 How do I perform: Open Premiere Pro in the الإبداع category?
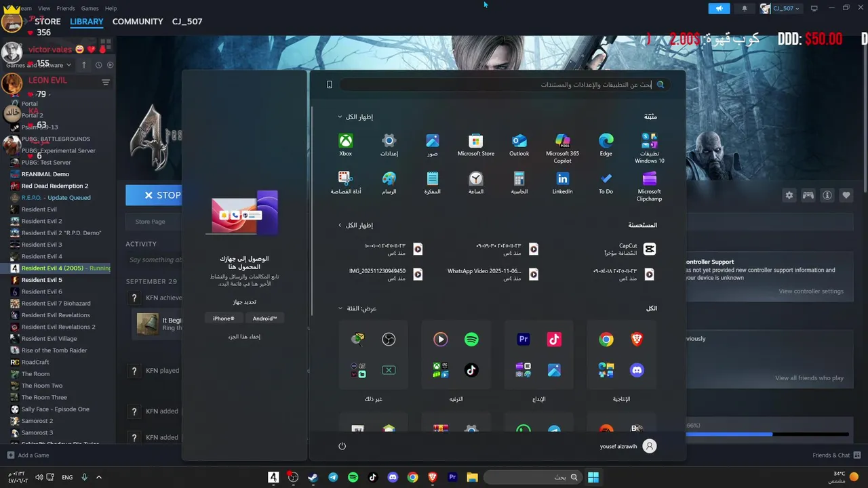(524, 340)
